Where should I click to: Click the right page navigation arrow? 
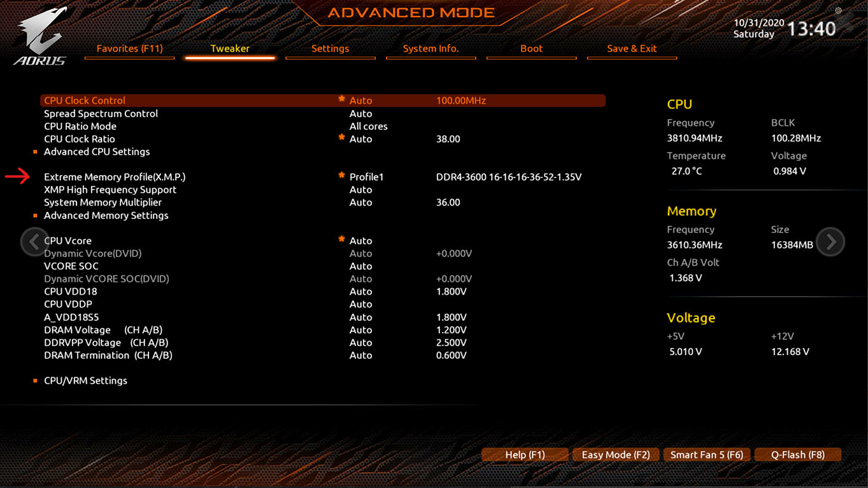(830, 241)
